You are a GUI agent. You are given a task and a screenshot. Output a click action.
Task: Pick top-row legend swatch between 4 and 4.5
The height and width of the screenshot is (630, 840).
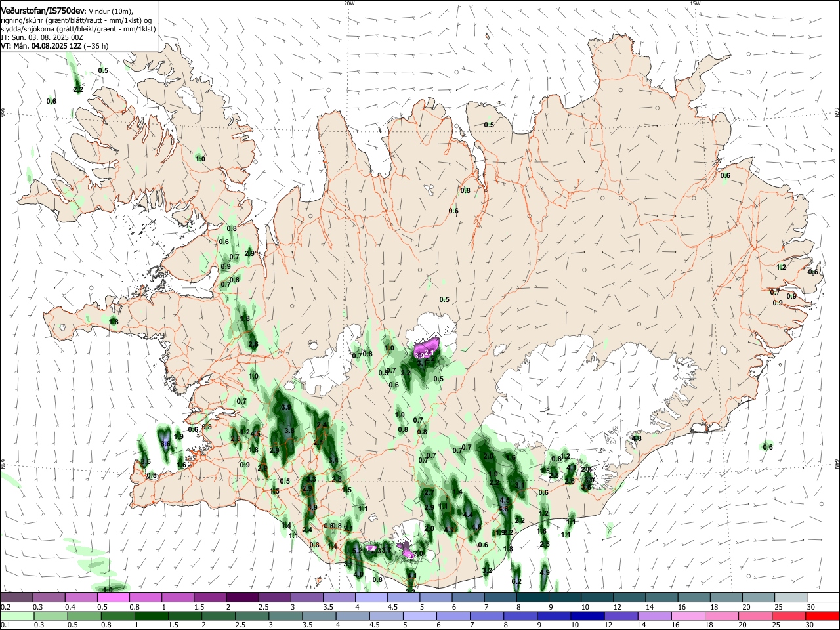click(x=371, y=597)
